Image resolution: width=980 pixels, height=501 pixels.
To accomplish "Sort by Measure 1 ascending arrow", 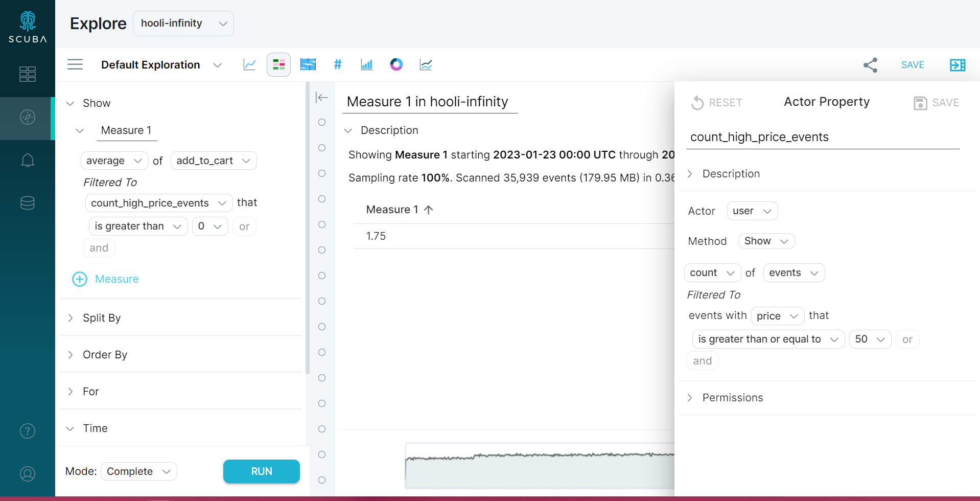I will [429, 210].
